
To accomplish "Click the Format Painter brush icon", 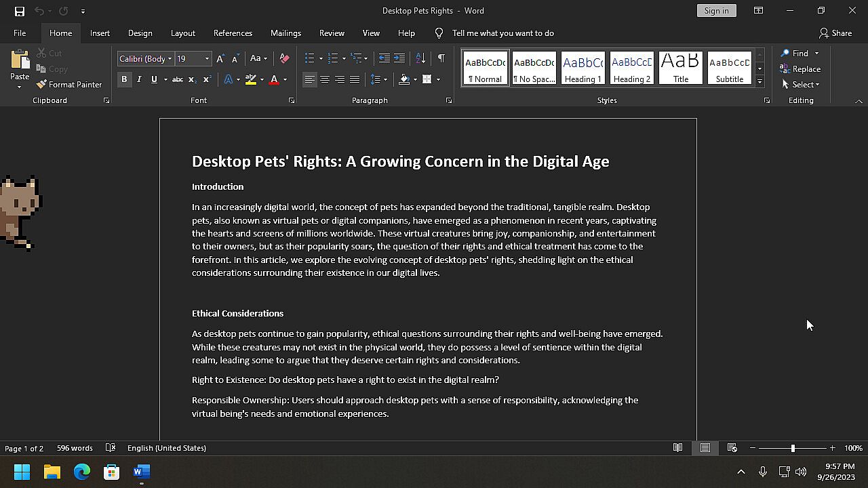I will click(x=41, y=85).
